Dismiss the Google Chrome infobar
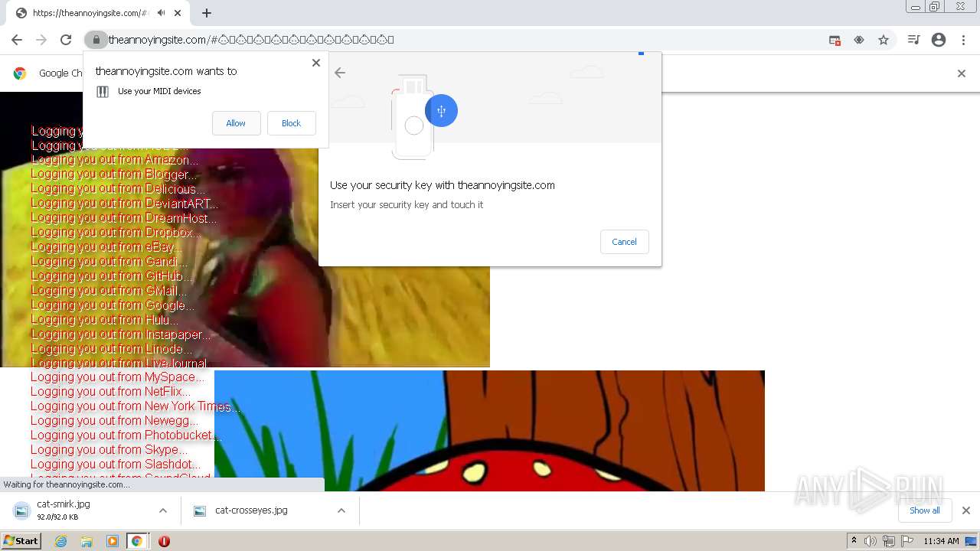This screenshot has height=551, width=980. click(962, 73)
